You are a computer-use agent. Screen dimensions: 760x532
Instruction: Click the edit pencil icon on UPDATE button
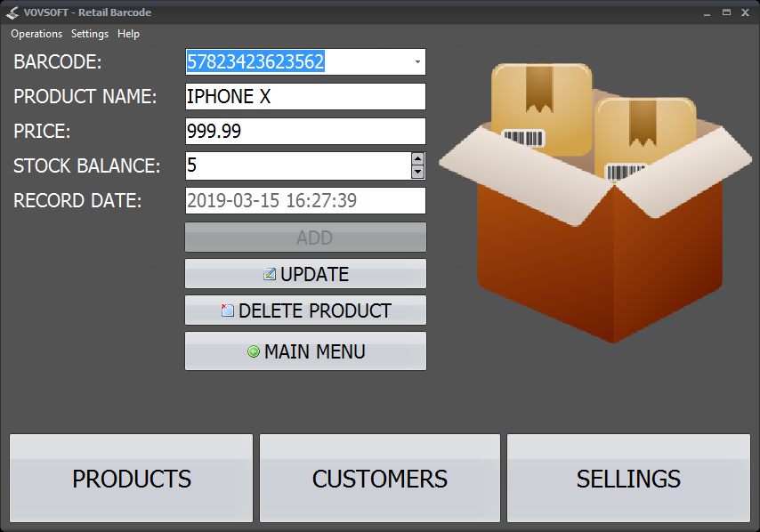click(x=270, y=274)
